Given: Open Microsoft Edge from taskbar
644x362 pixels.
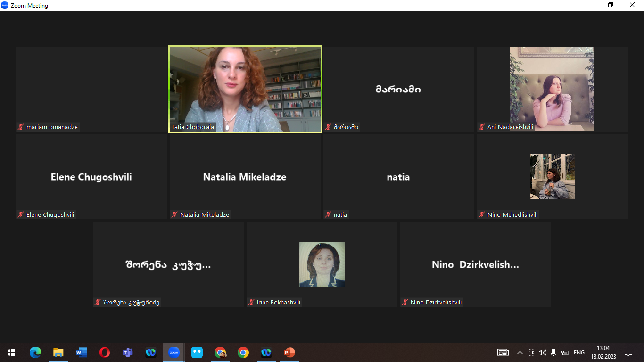Looking at the screenshot, I should (x=35, y=353).
